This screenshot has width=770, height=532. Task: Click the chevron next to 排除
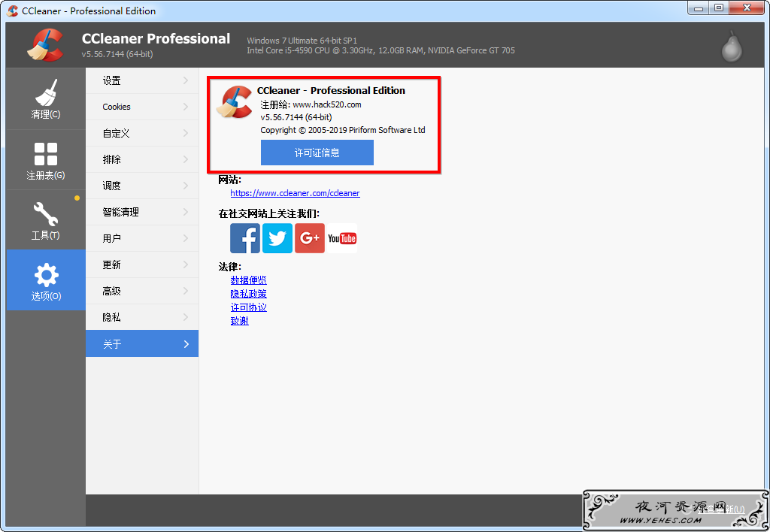tap(186, 159)
